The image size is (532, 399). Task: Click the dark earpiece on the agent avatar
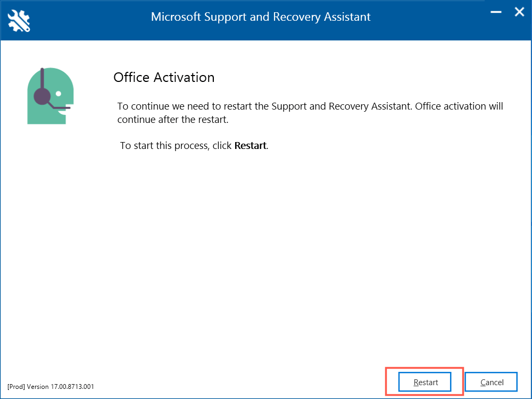point(42,96)
